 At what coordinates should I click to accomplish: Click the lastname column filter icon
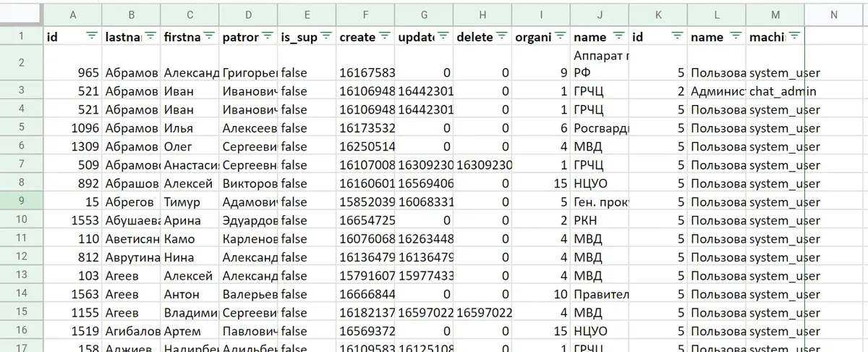tap(150, 36)
